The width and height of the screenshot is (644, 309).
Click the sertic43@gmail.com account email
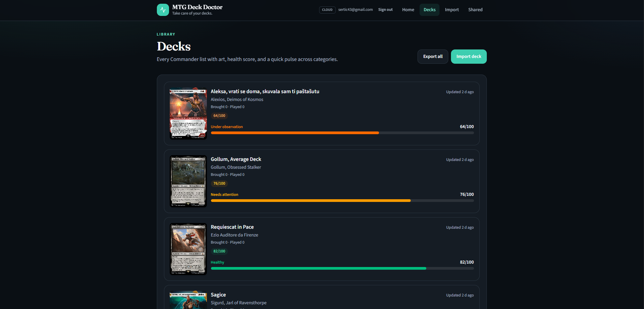click(355, 10)
